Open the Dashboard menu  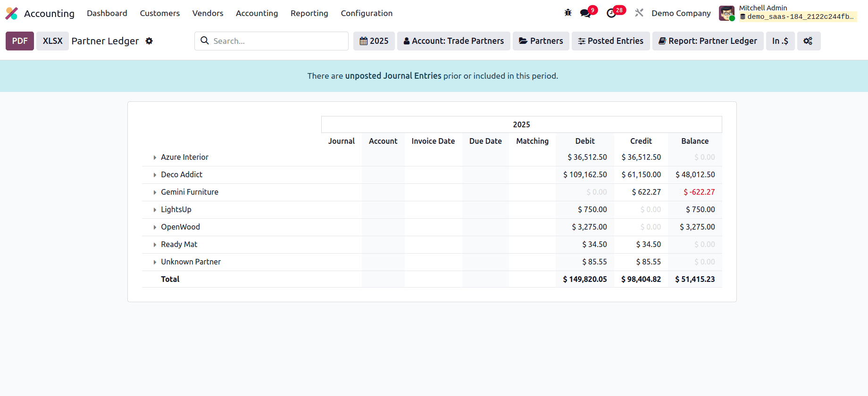click(x=107, y=13)
